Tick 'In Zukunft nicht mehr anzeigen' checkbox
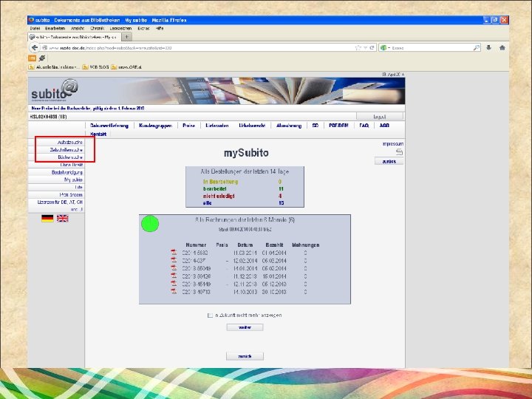Viewport: 532px width, 399px height. click(210, 316)
